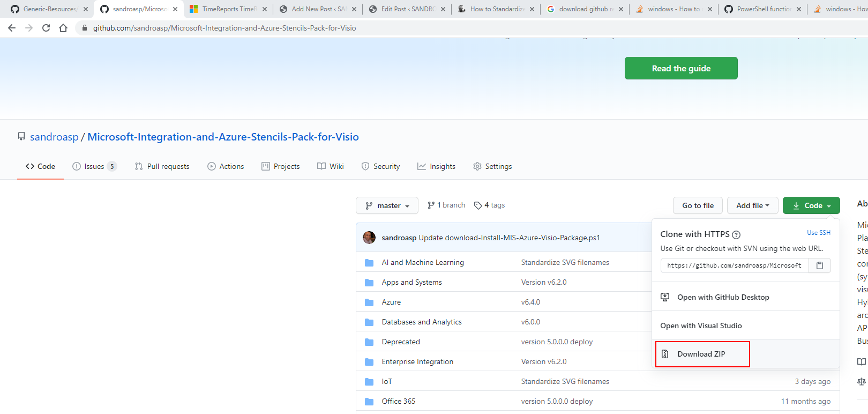The width and height of the screenshot is (868, 414).
Task: Open the Insights tab
Action: click(x=436, y=166)
